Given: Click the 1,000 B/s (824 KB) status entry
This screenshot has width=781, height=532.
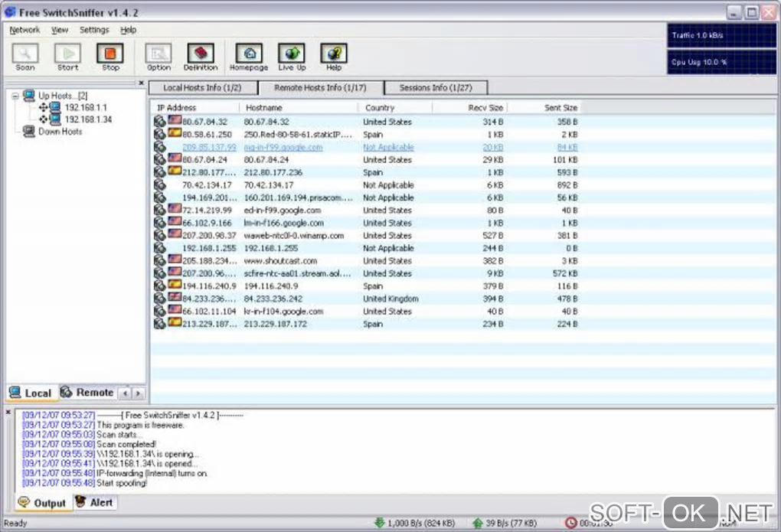Looking at the screenshot, I should point(421,523).
